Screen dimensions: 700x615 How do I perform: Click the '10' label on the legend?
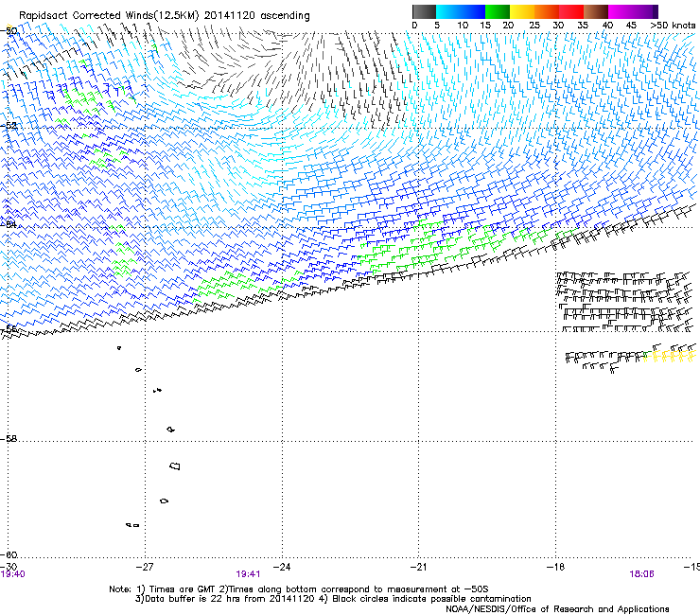(463, 26)
